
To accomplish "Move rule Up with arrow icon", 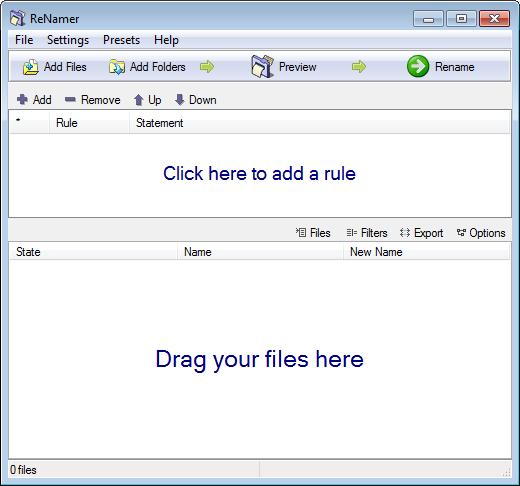I will click(x=138, y=100).
